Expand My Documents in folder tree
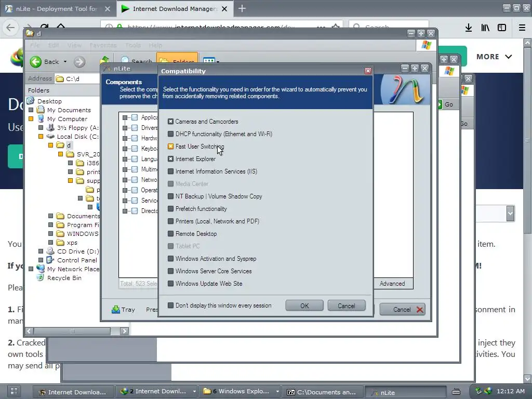Screen dimensions: 532x399 [31, 110]
